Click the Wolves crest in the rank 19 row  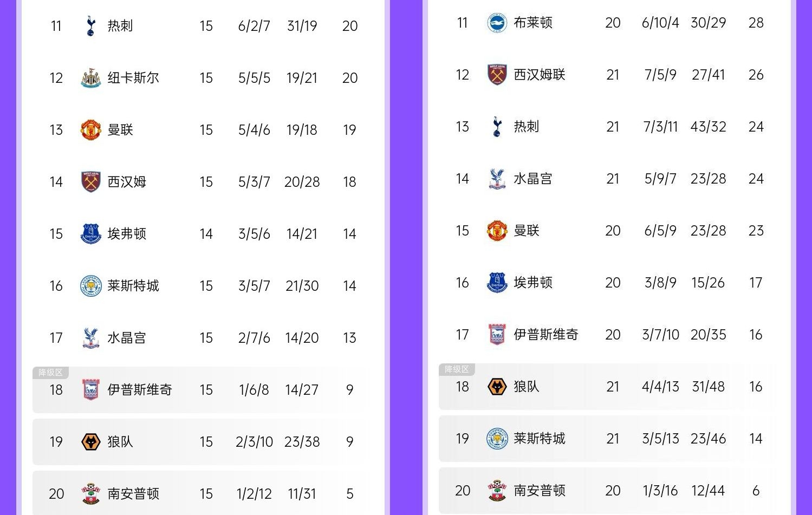(x=90, y=442)
